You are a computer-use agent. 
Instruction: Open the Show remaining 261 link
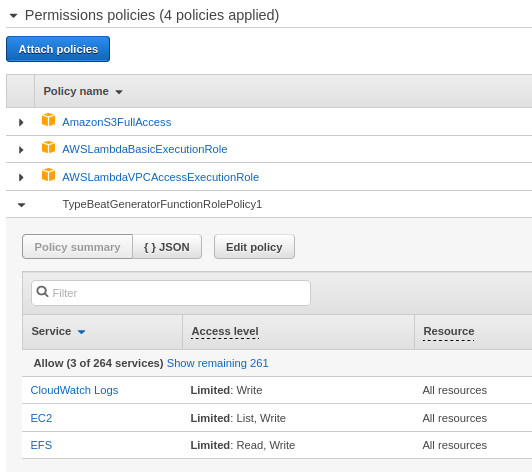(217, 363)
